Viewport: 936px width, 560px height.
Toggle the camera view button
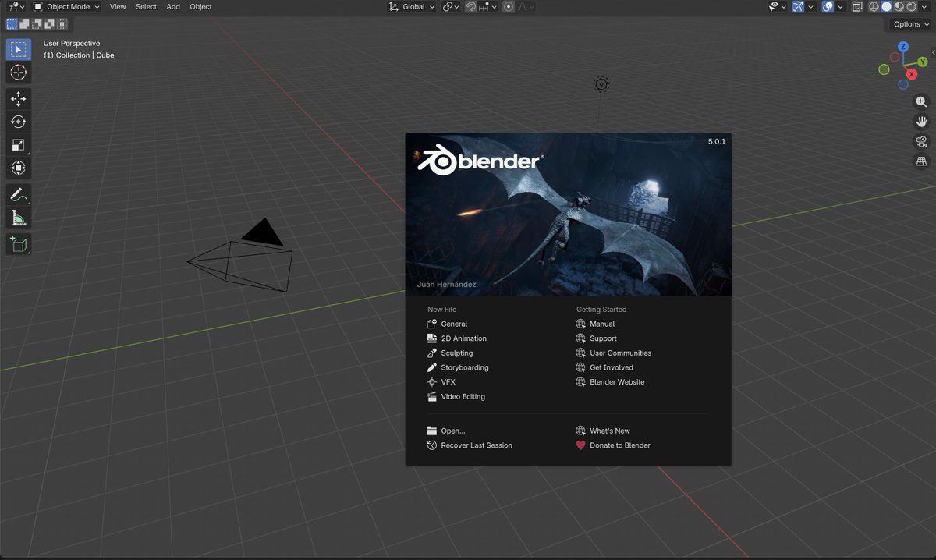tap(921, 141)
